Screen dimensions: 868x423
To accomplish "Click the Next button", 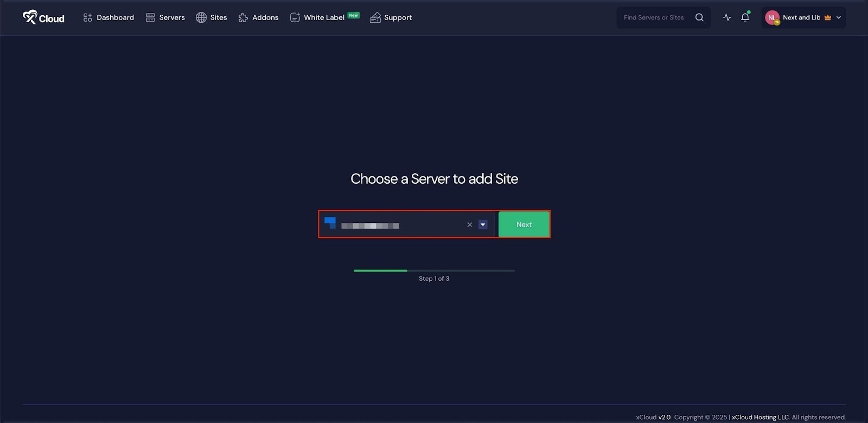I will (x=524, y=224).
